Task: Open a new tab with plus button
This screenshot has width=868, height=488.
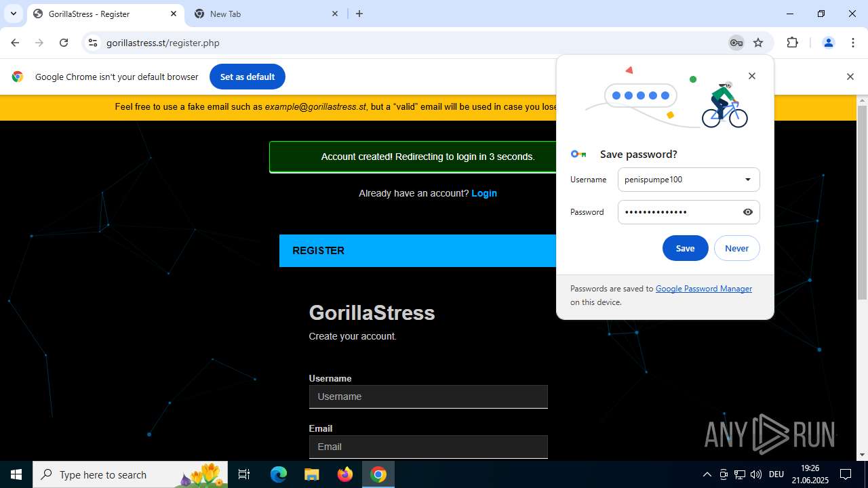Action: (x=359, y=14)
